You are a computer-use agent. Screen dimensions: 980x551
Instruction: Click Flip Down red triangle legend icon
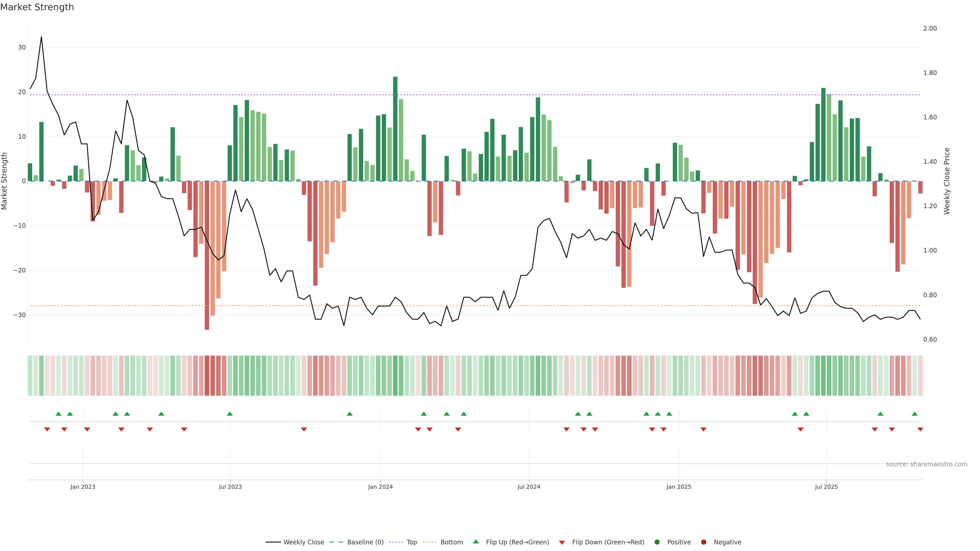562,543
